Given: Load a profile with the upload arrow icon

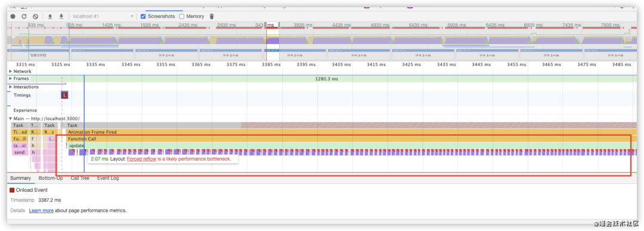Looking at the screenshot, I should [50, 17].
